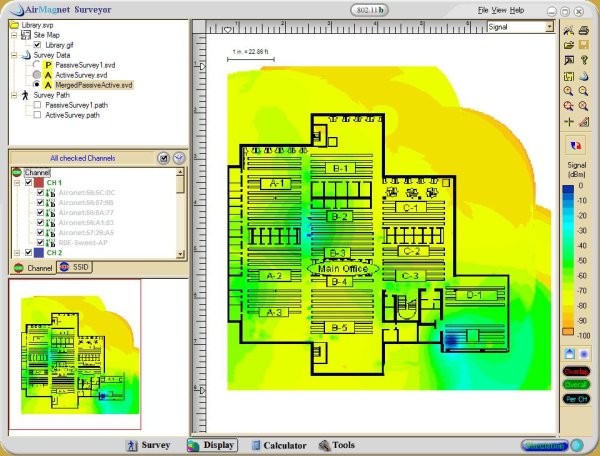Click the open folder icon
Image resolution: width=600 pixels, height=456 pixels.
(x=569, y=45)
